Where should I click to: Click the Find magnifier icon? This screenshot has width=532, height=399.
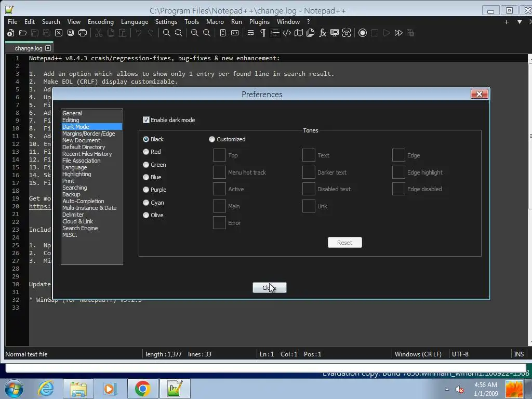pos(167,33)
